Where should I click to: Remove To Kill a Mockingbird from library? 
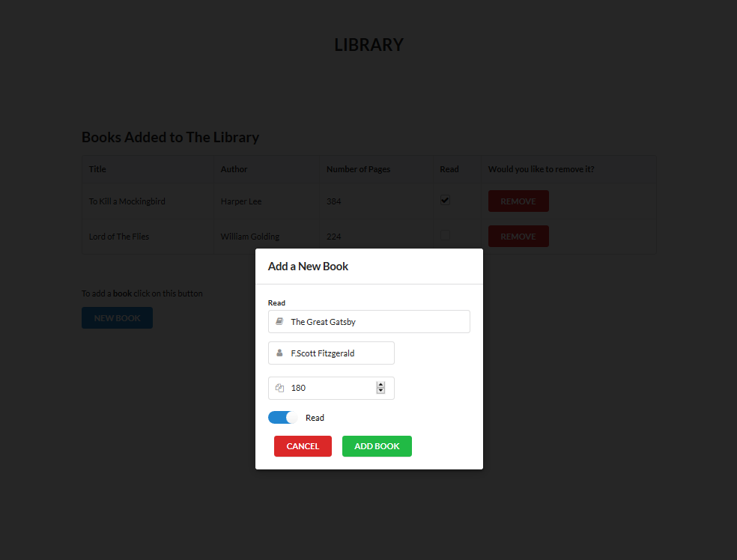pyautogui.click(x=518, y=201)
